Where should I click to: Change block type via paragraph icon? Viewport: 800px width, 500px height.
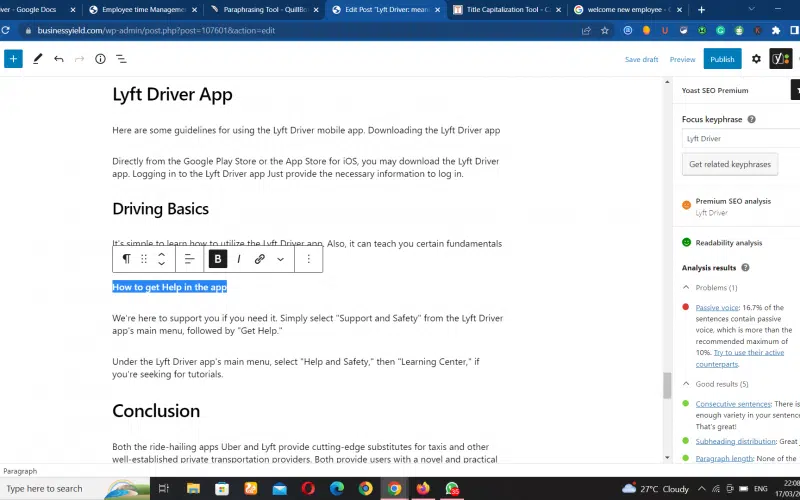(x=126, y=259)
